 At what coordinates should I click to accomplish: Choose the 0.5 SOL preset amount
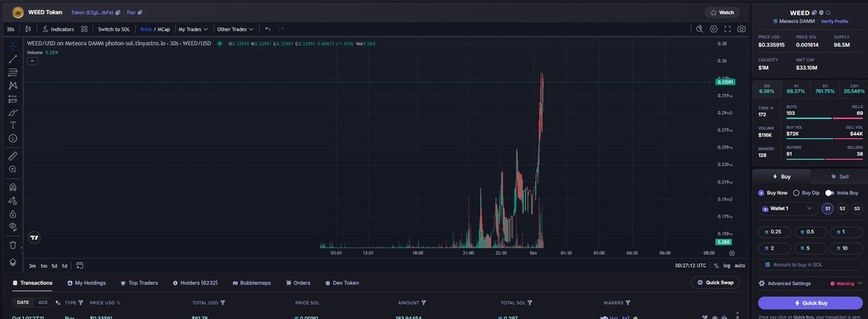(809, 231)
